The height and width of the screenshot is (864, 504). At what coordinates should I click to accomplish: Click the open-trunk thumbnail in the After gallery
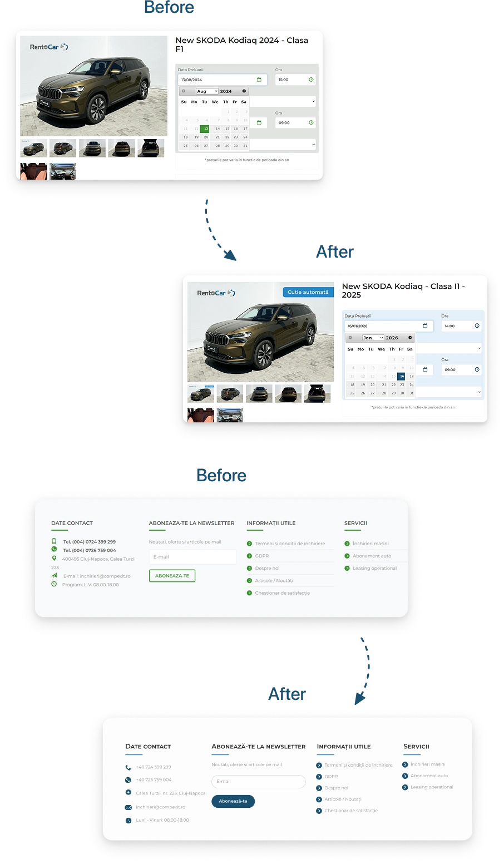click(x=317, y=394)
